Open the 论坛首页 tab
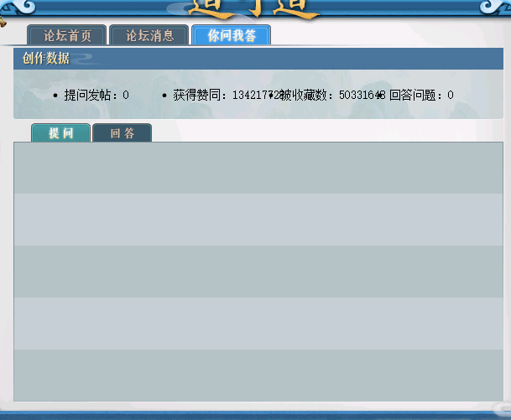Screen dimensions: 511x420 pyautogui.click(x=66, y=35)
